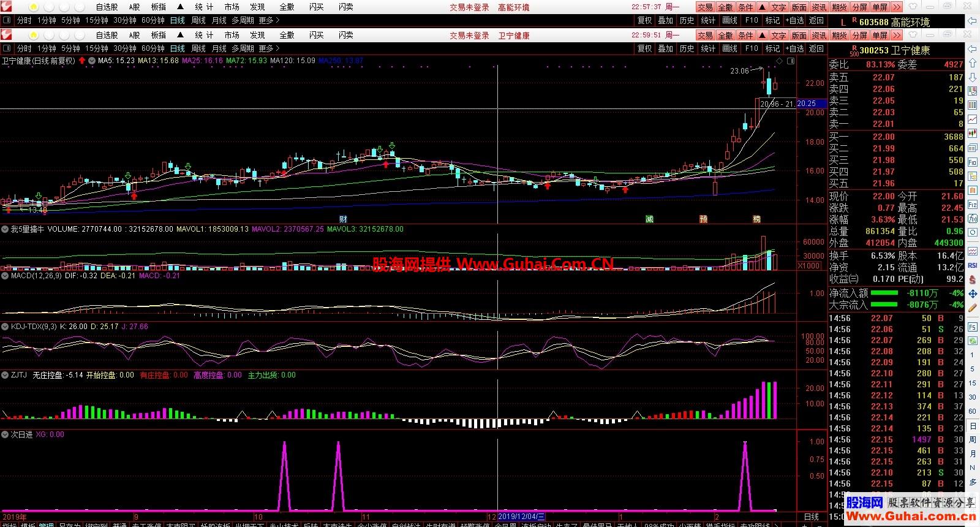Open 板指 menu in 卫宁健康 window
The width and height of the screenshot is (980, 527).
coord(158,35)
